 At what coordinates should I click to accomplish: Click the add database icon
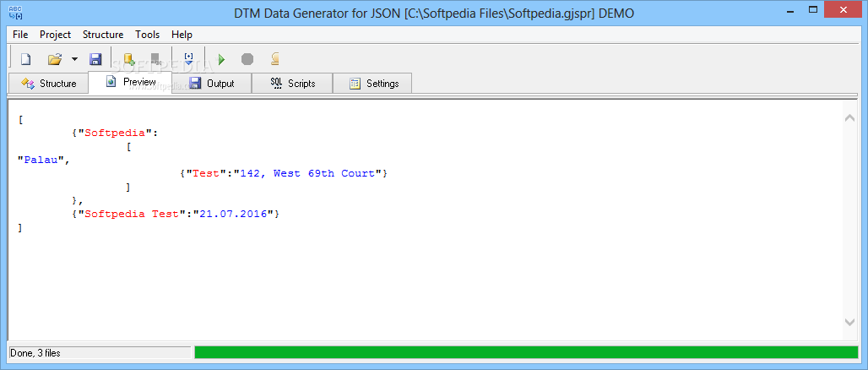tap(129, 59)
